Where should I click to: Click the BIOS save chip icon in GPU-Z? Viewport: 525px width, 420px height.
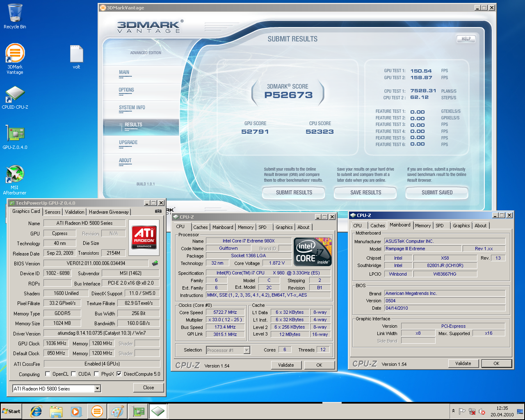coord(155,263)
